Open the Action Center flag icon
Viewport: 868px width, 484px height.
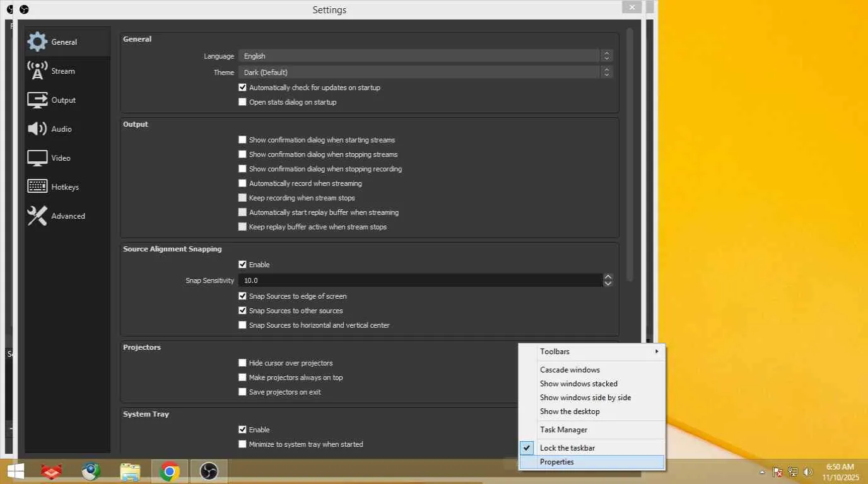[x=778, y=472]
